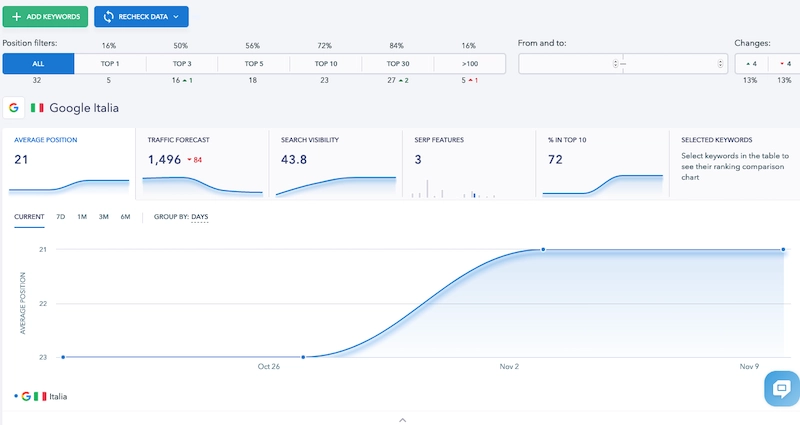Click the From field stepper arrows
Screen dimensions: 800x425
[615, 64]
